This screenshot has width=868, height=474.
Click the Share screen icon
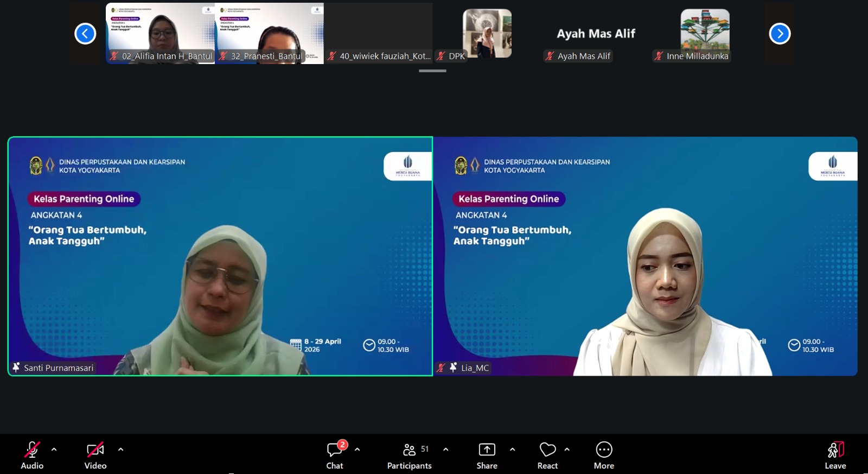tap(487, 450)
